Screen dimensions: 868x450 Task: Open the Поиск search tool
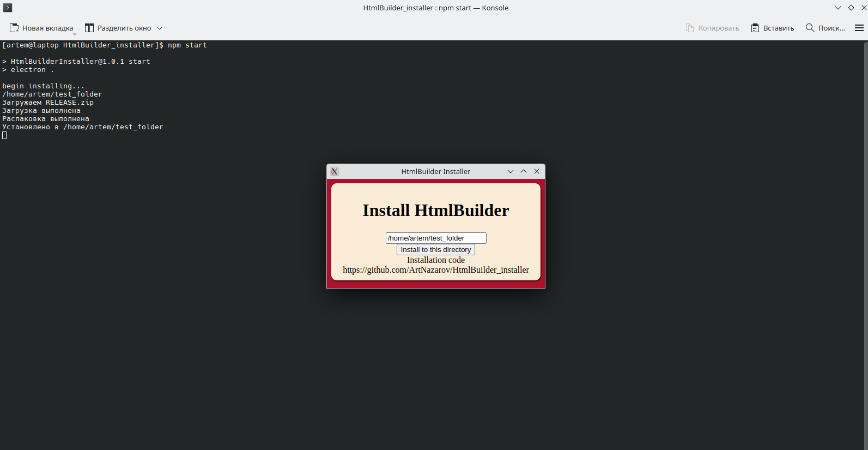tap(825, 28)
